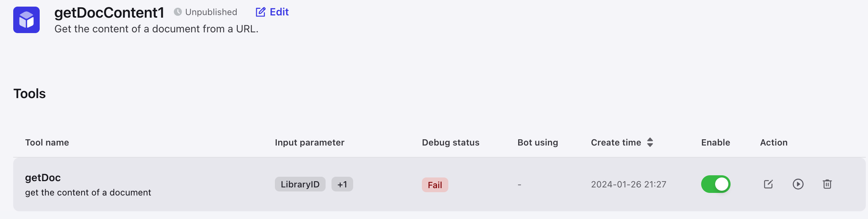The image size is (868, 219).
Task: Click the Unpublished status label
Action: click(x=211, y=12)
